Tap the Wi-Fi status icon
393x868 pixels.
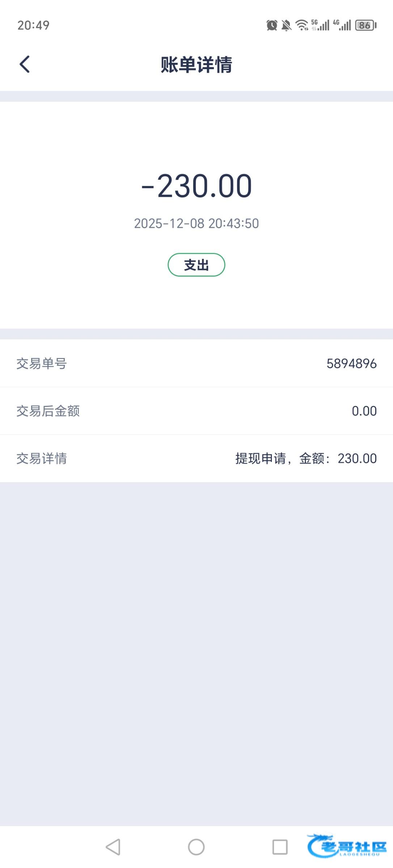tap(302, 25)
